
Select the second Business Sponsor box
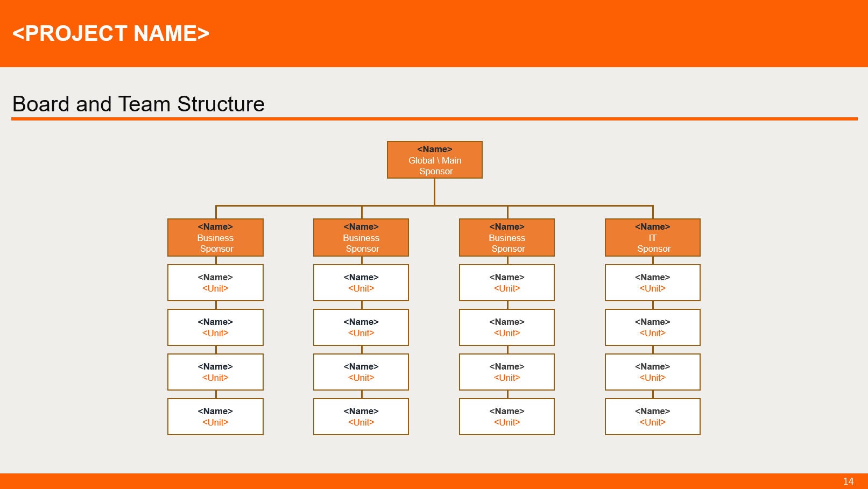pos(361,237)
